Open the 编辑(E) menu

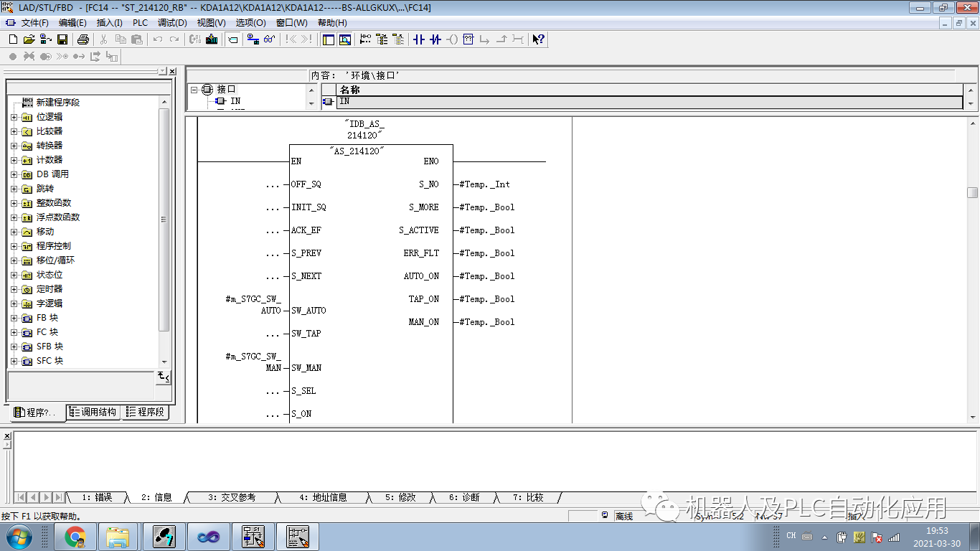[72, 23]
